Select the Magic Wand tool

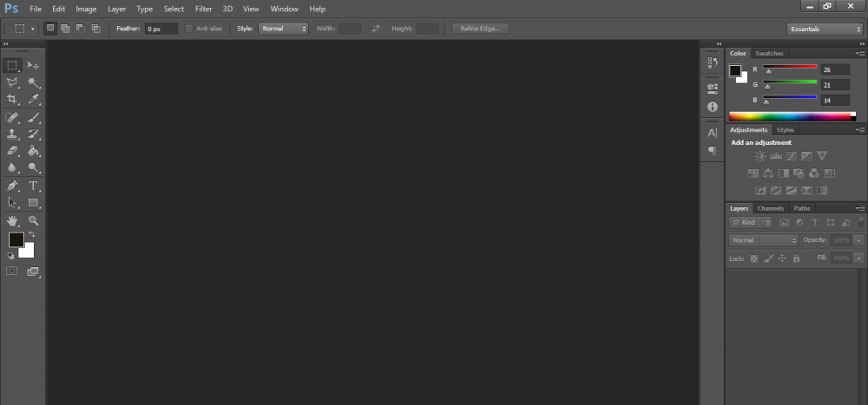pos(33,82)
